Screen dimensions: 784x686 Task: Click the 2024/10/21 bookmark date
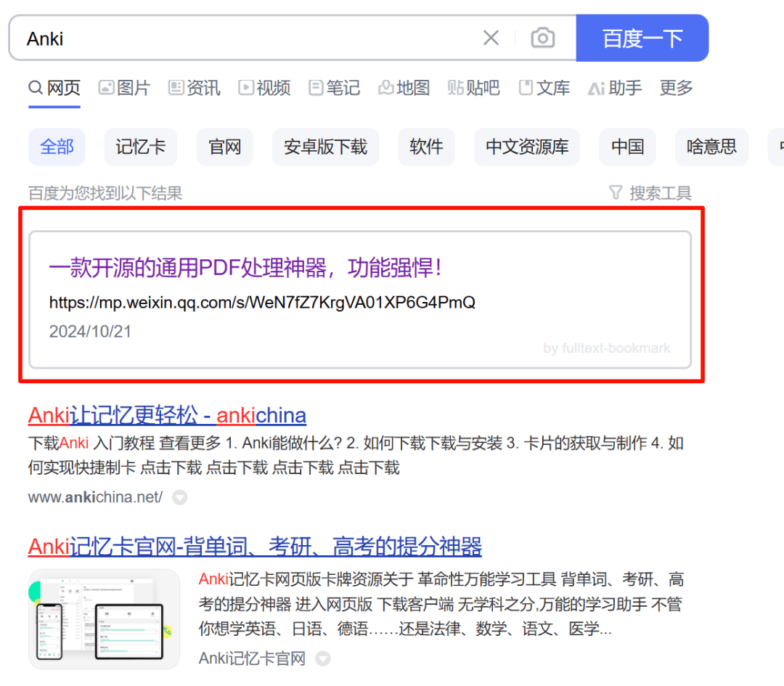tap(90, 332)
